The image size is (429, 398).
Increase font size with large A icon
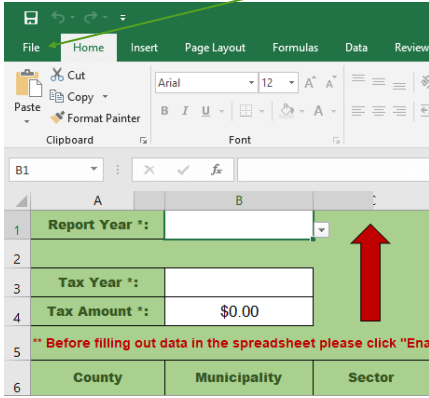point(310,82)
